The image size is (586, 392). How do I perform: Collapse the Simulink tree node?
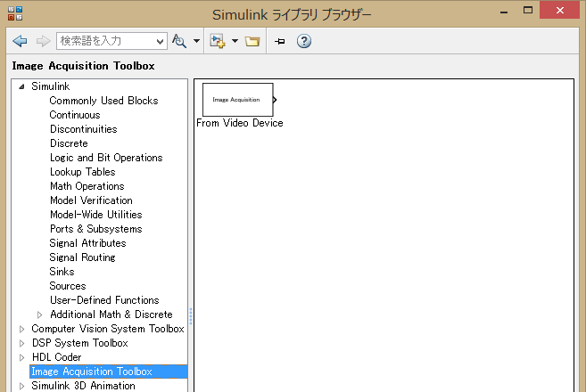click(22, 86)
